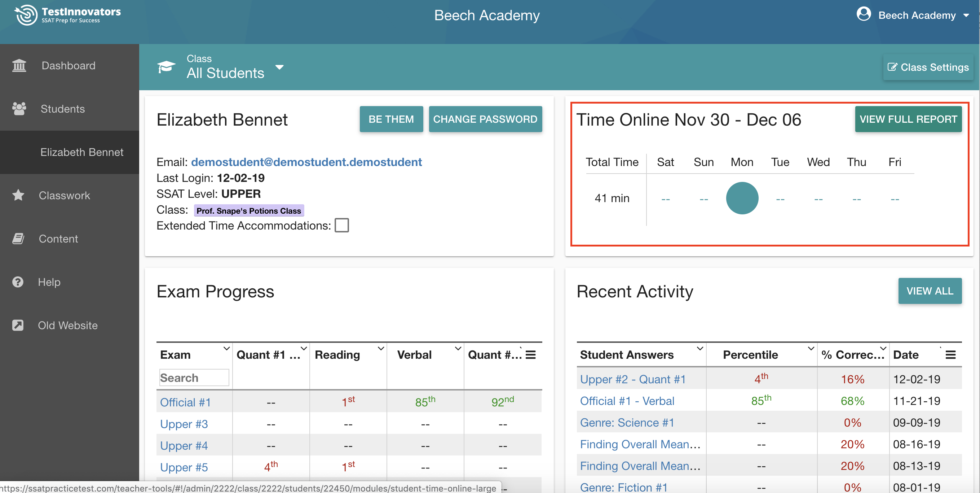Click the Date column header
Viewport: 980px width, 493px height.
[905, 355]
